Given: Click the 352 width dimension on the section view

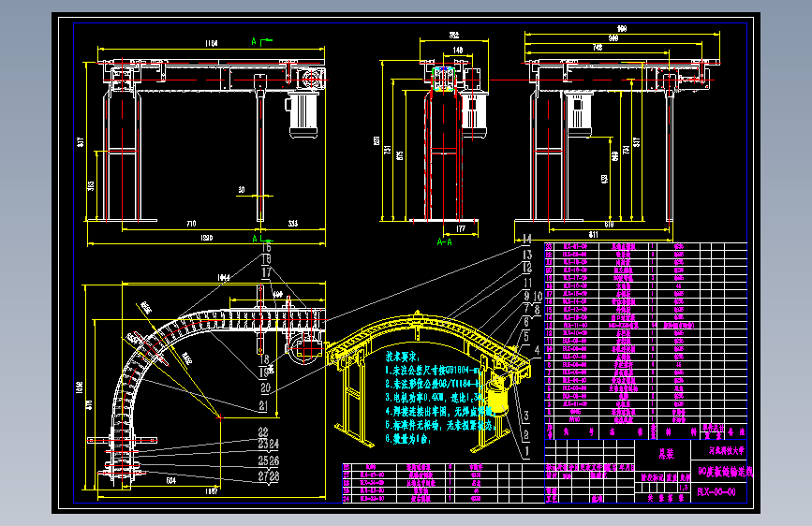Looking at the screenshot, I should tap(453, 36).
